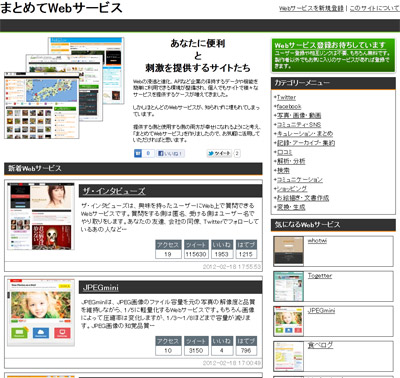The height and width of the screenshot is (378, 400).
Task: Click the はてブ count 796
Action: pos(246,350)
